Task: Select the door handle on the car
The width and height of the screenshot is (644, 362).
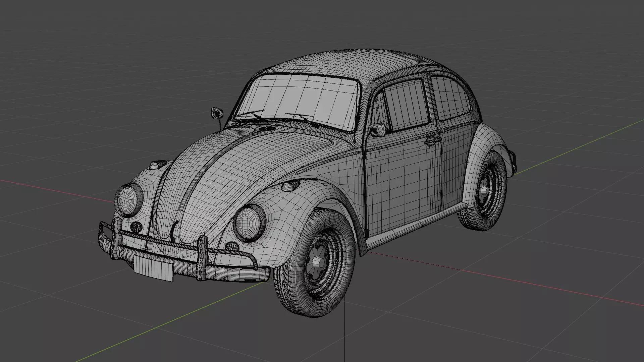Action: 432,140
